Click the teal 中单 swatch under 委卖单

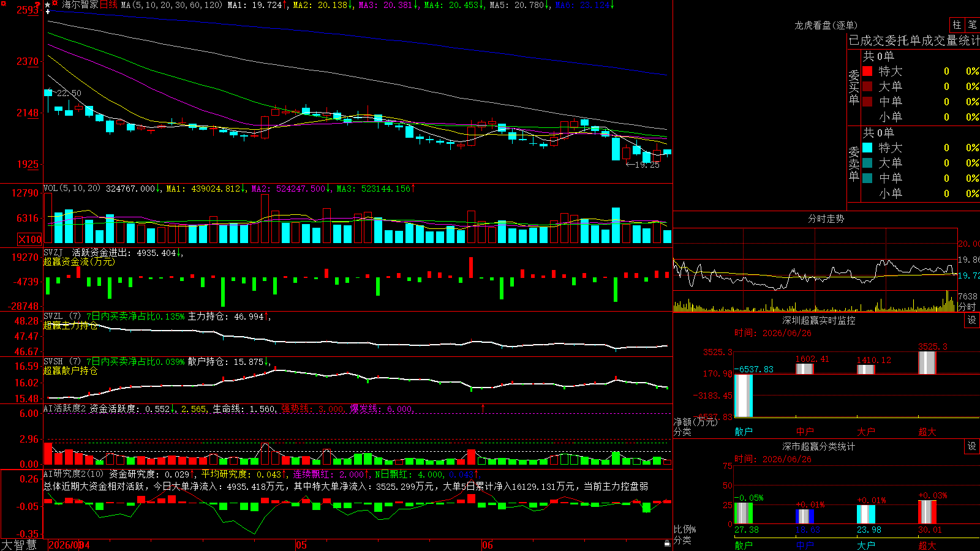[x=867, y=178]
